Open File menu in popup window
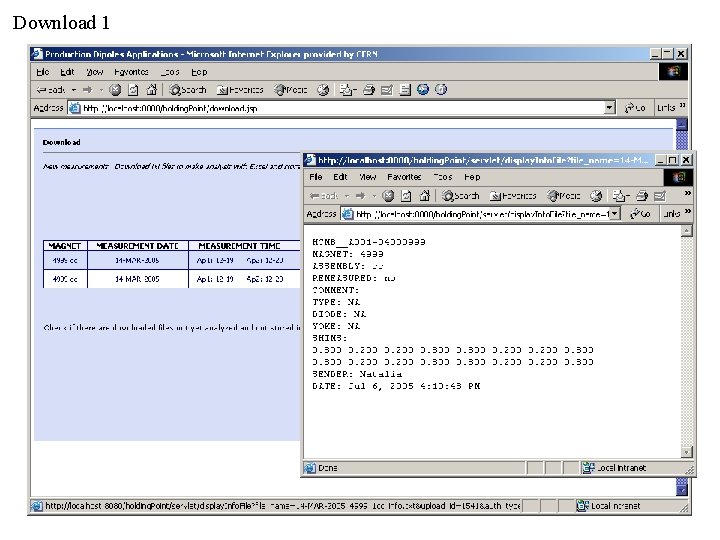720x540 pixels. 315,177
